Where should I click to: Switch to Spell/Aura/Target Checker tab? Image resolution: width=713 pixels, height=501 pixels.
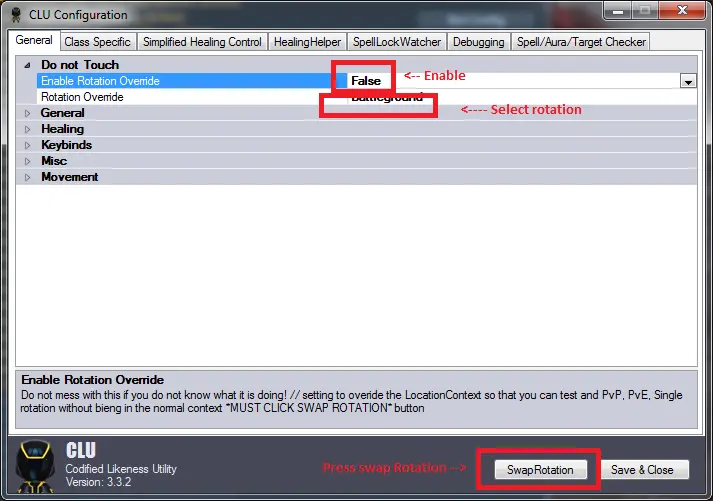pyautogui.click(x=581, y=42)
